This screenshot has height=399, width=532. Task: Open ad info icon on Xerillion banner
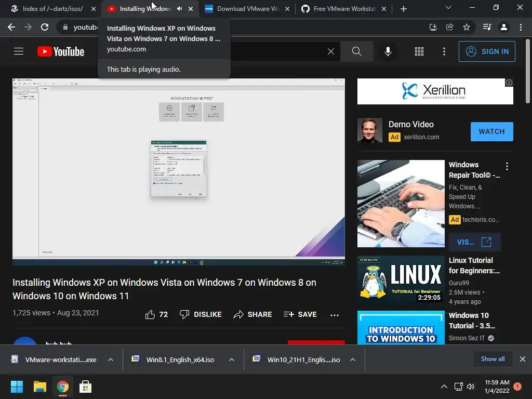[509, 83]
